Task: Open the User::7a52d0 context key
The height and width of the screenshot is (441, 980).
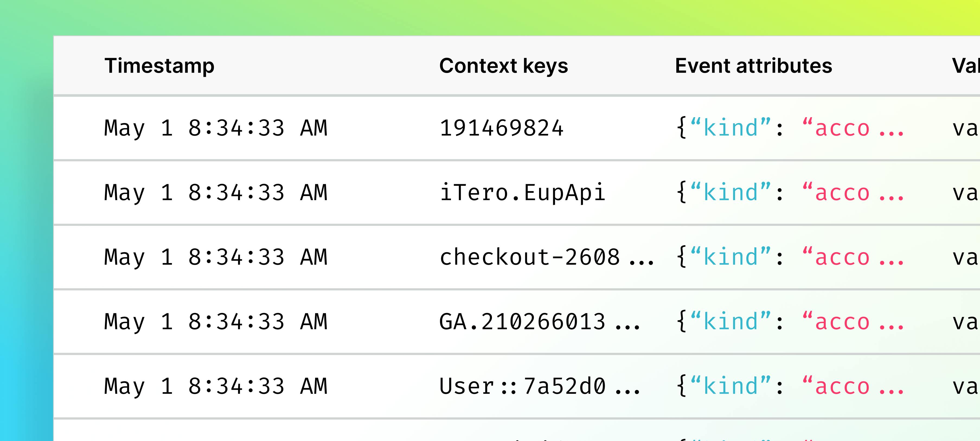Action: click(539, 386)
